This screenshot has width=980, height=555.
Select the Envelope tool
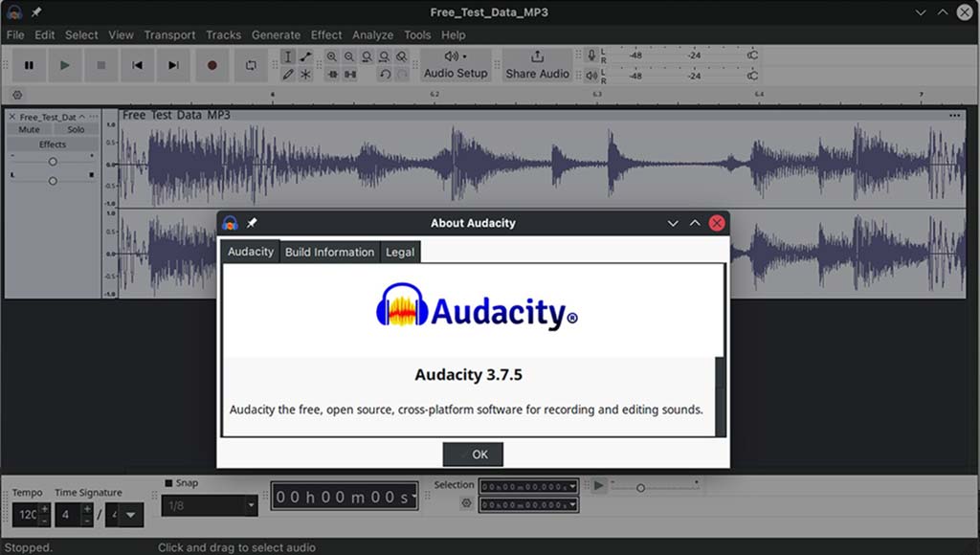(305, 56)
